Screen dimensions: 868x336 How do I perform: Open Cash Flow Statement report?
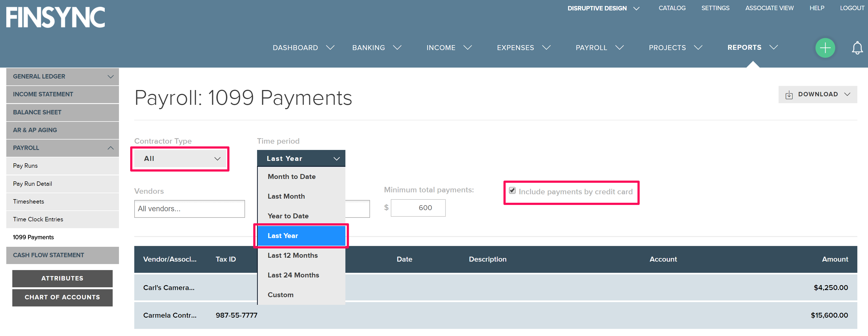63,255
